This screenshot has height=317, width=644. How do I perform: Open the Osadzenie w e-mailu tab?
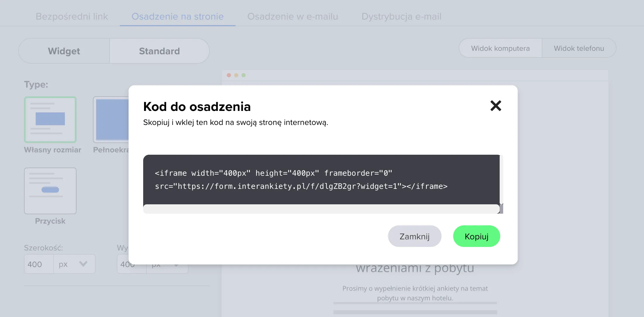[x=292, y=16]
